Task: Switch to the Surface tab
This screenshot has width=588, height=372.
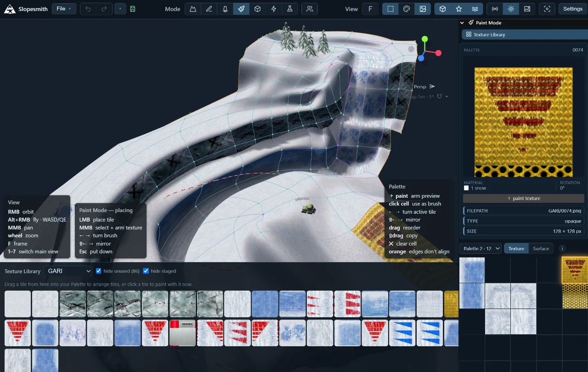Action: click(541, 248)
